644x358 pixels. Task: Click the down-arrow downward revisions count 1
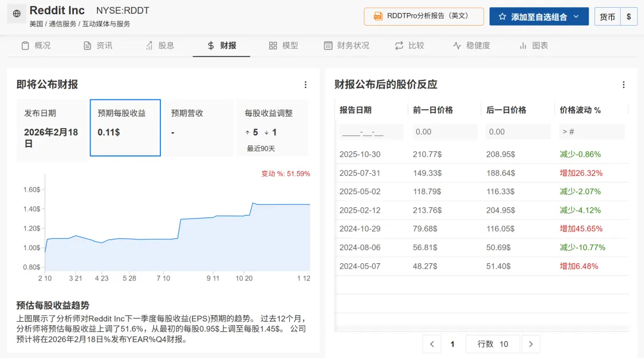point(270,132)
